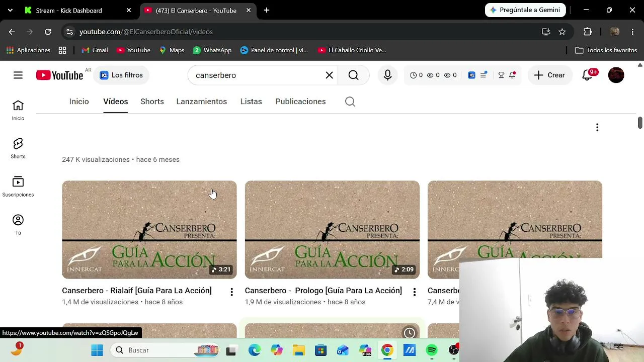Select the El Canserbero - YouTube browser tab

[x=197, y=10]
